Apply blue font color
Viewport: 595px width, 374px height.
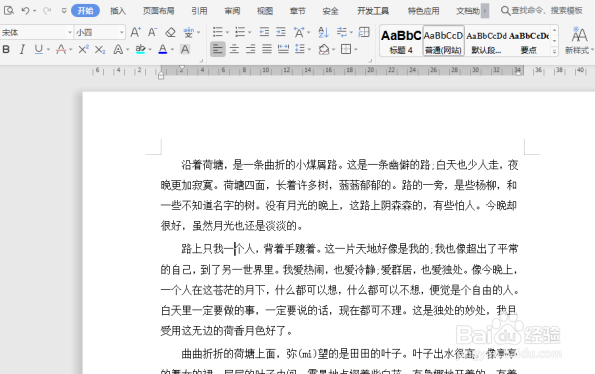point(163,49)
